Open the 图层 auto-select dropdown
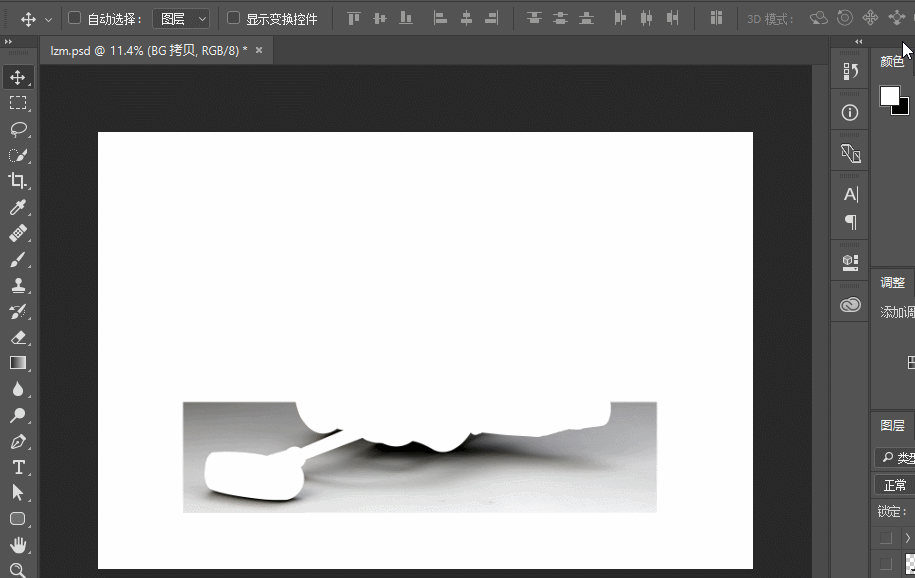915x578 pixels. tap(181, 19)
